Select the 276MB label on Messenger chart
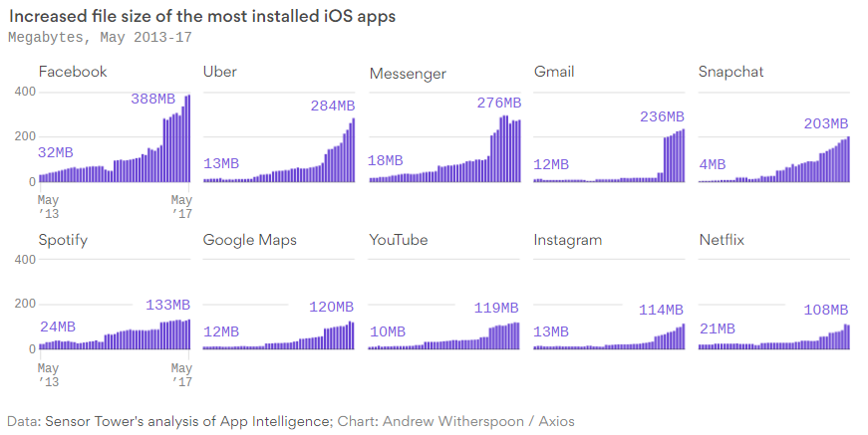 pos(499,103)
